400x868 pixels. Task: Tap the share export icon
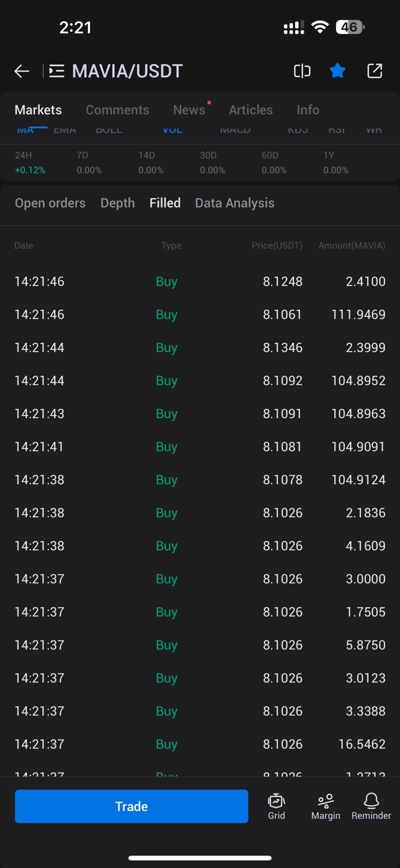coord(375,71)
